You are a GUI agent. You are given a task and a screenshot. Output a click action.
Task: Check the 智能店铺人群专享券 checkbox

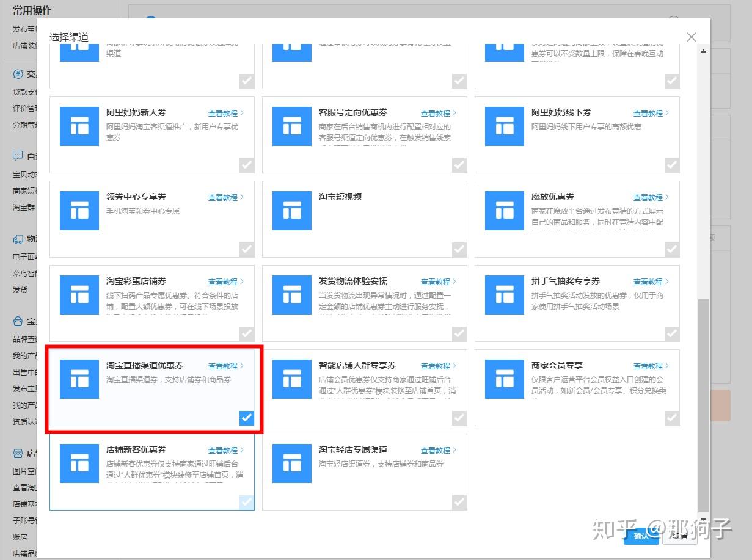pyautogui.click(x=459, y=418)
